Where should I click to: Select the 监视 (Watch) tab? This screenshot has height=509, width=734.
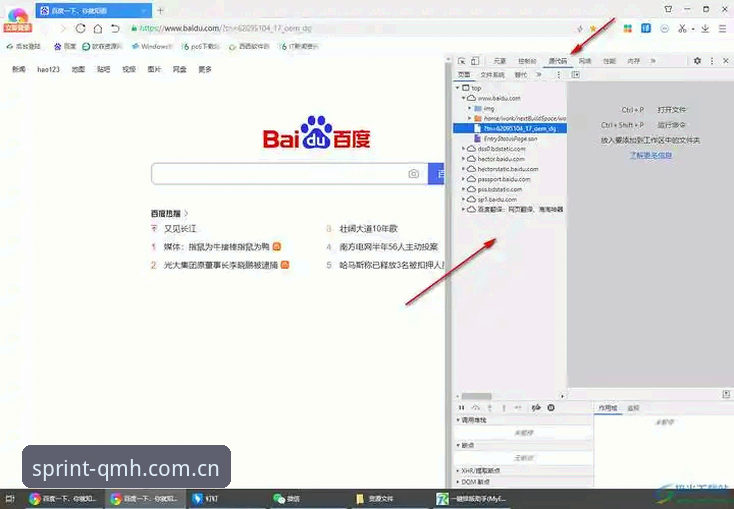coord(633,408)
